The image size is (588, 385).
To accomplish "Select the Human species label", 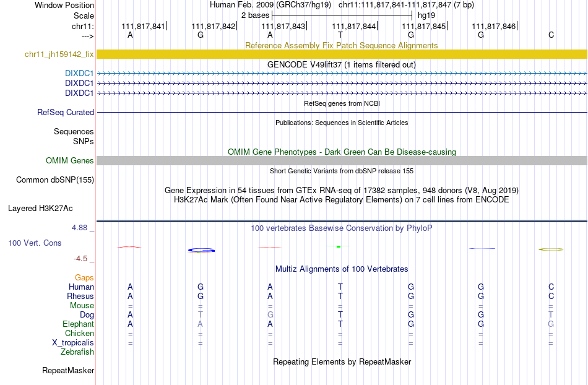I will point(81,287).
